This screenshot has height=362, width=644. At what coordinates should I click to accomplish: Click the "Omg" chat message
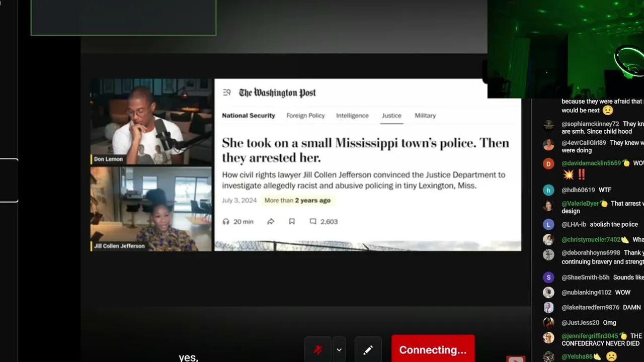609,323
